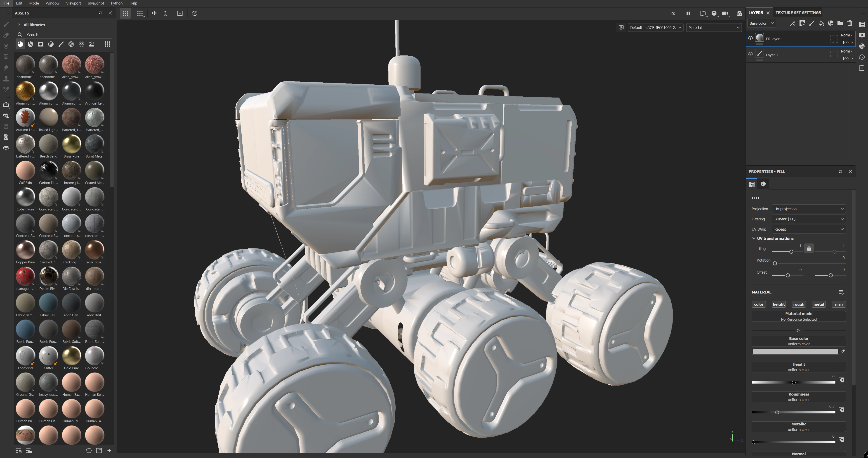
Task: Select the Paint brush tool in left toolbar
Action: [x=6, y=24]
